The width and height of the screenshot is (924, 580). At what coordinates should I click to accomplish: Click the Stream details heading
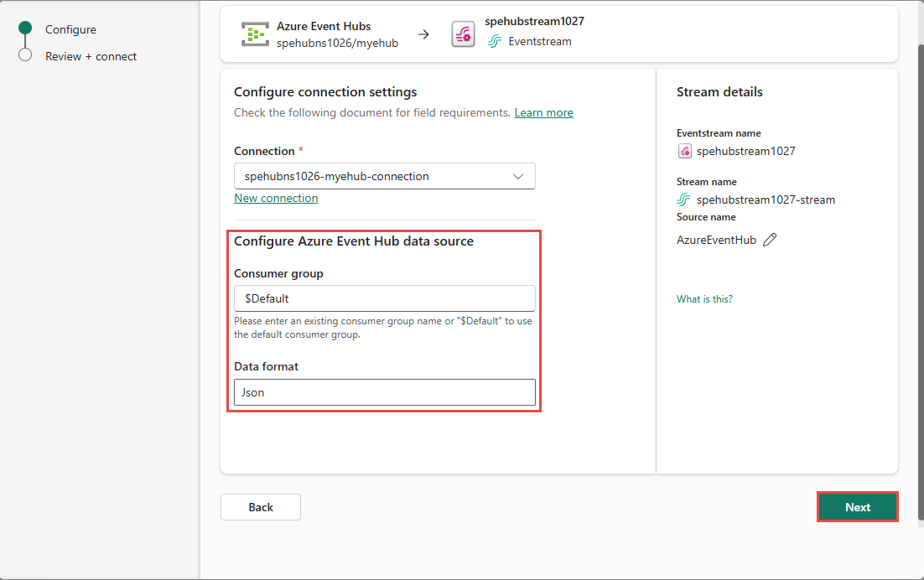point(719,92)
